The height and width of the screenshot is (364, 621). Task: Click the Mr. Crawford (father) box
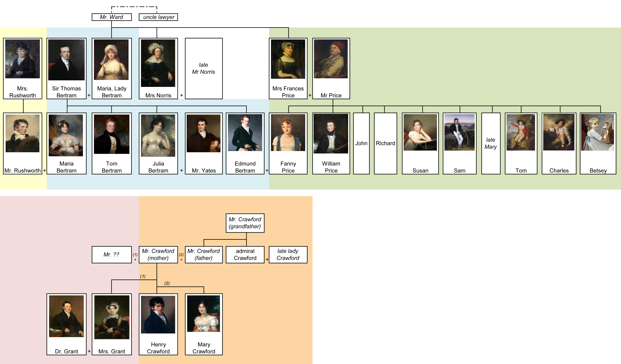coord(204,255)
